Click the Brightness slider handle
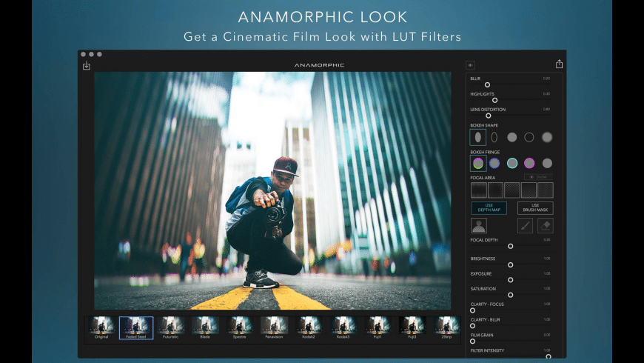644x363 pixels. 511,265
